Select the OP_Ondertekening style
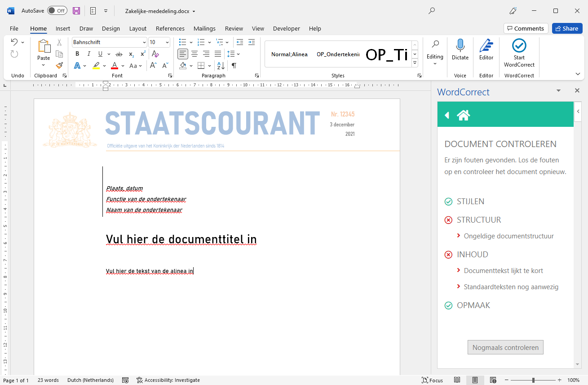 pos(338,54)
